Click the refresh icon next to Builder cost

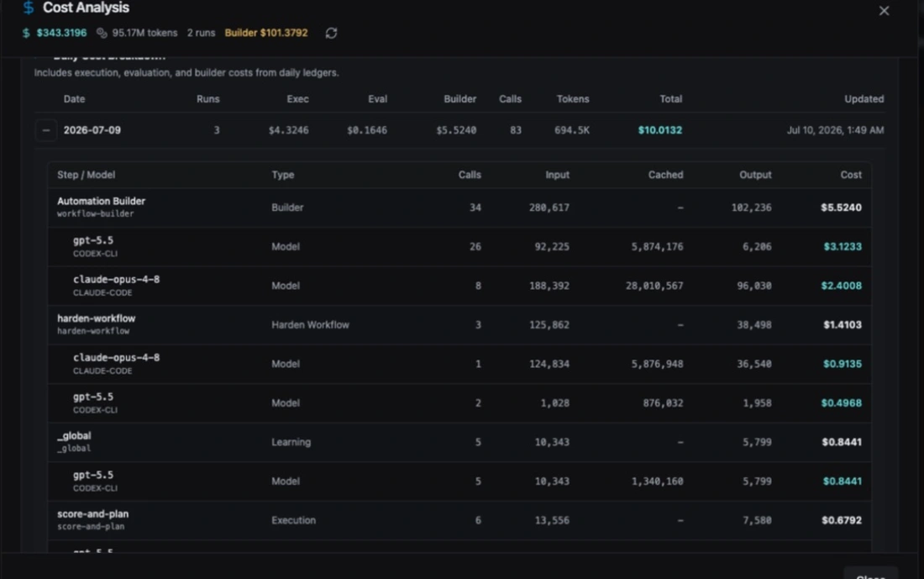coord(331,33)
